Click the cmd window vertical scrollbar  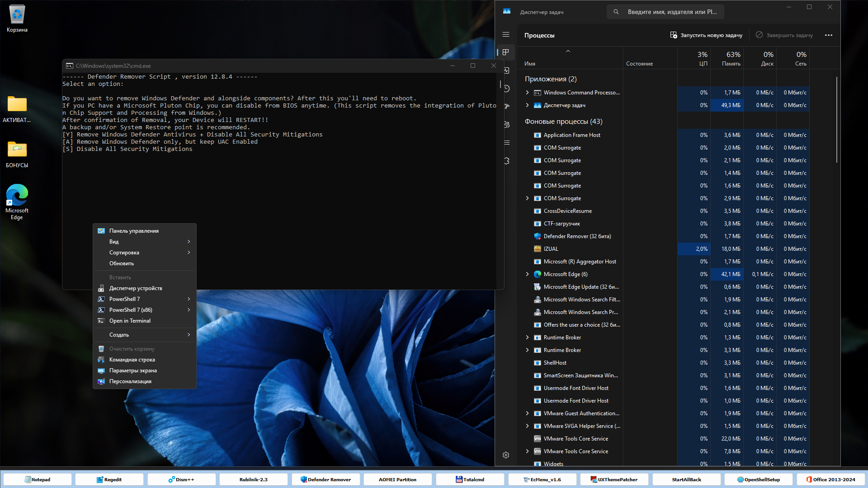(x=500, y=84)
